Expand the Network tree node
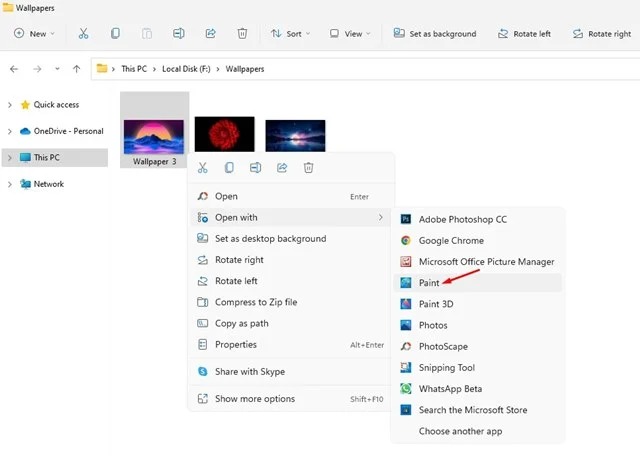The image size is (640, 456). (x=9, y=184)
